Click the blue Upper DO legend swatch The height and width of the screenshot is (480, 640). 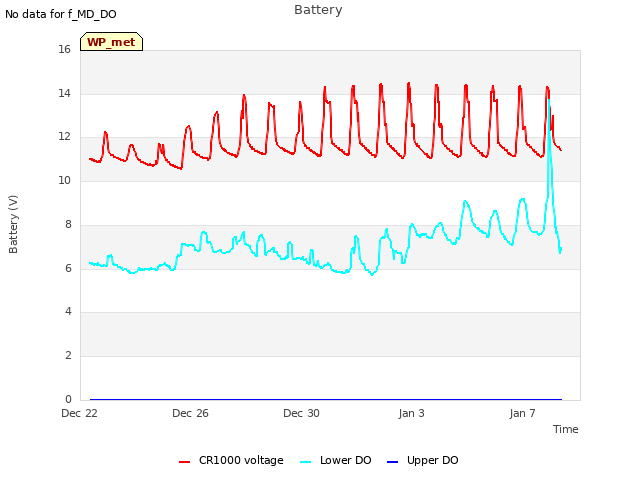click(x=392, y=462)
